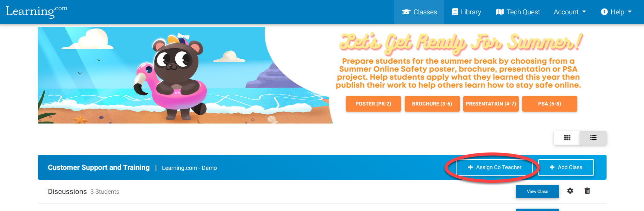
Task: Click the Learning.com logo
Action: [37, 12]
